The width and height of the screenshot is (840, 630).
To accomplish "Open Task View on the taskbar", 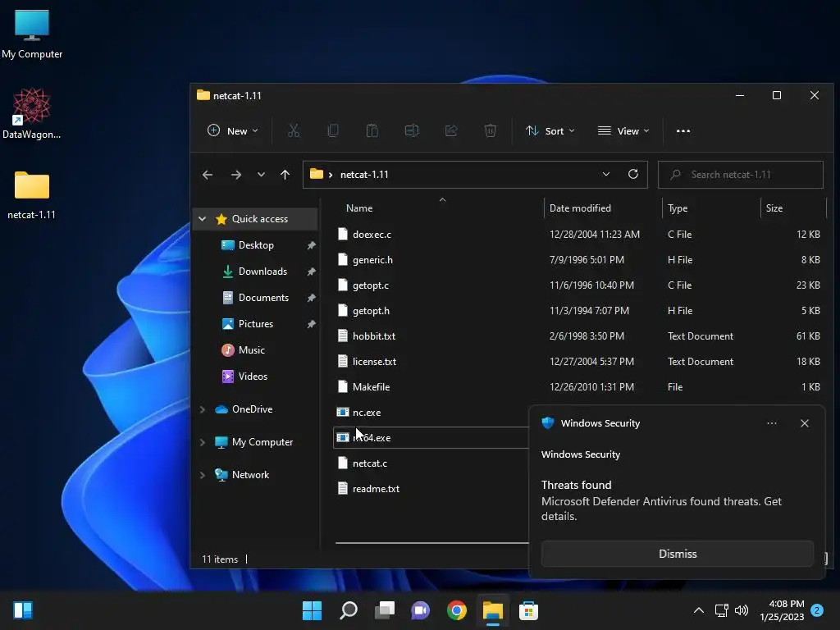I will click(x=385, y=610).
